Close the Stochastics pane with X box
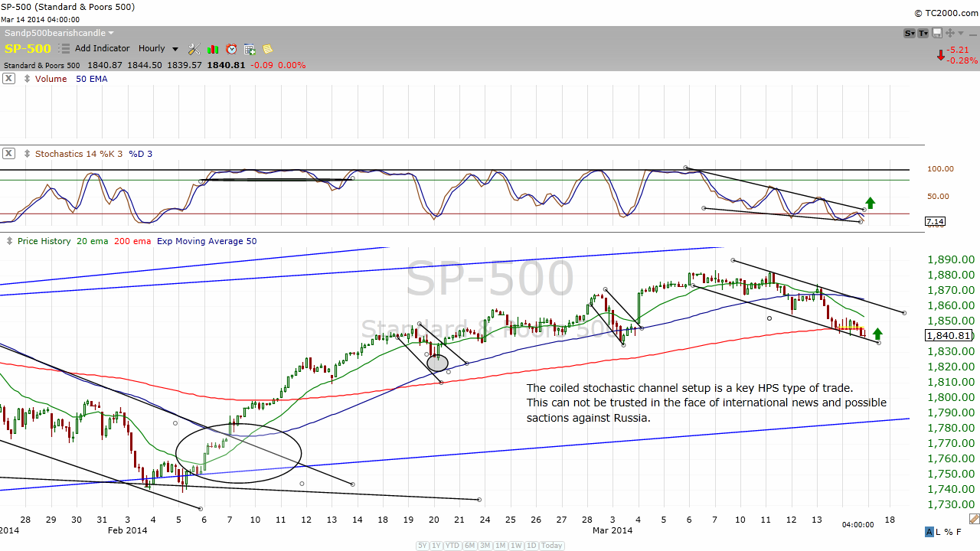 [8, 153]
